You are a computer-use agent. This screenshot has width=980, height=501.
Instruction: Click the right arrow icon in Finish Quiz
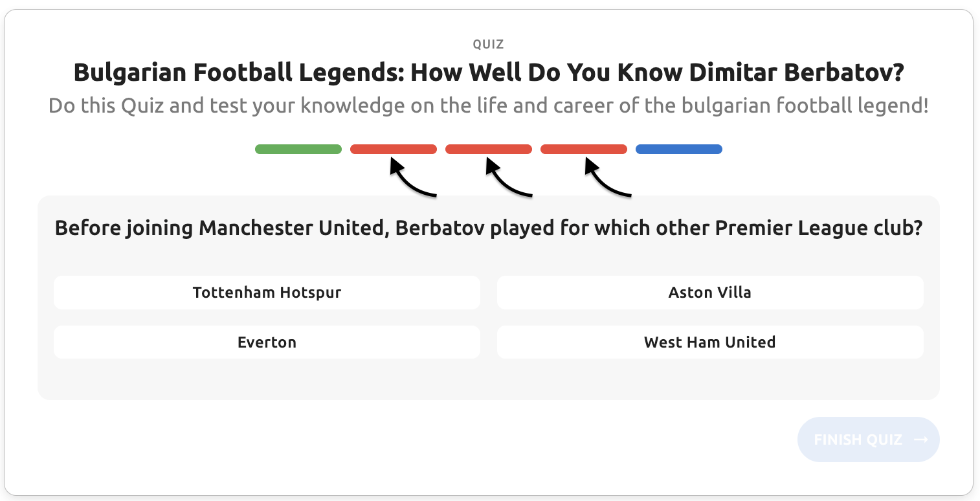tap(921, 440)
